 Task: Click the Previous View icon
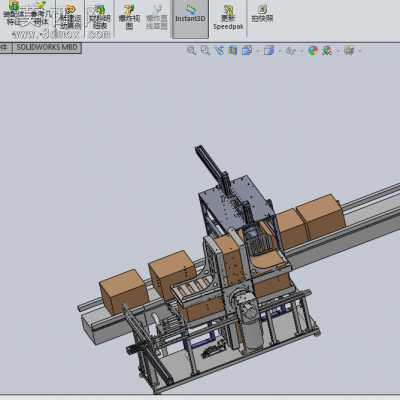(219, 51)
